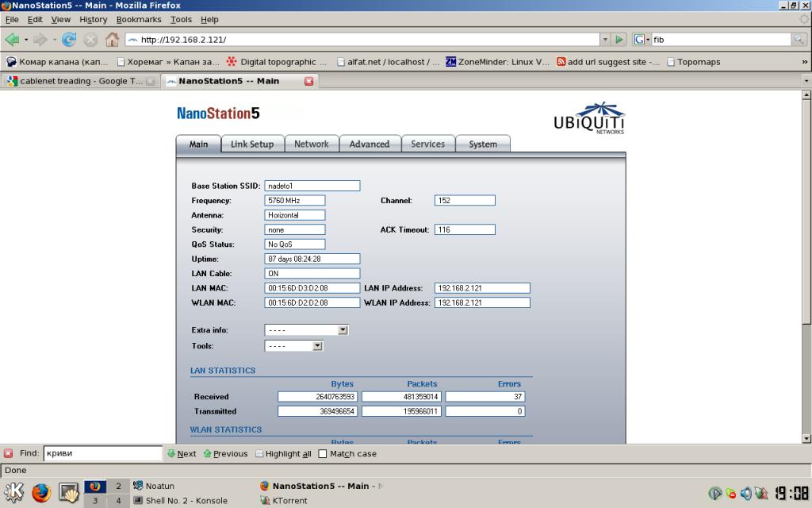Switch to the Link Setup tab
The width and height of the screenshot is (812, 508).
click(251, 144)
